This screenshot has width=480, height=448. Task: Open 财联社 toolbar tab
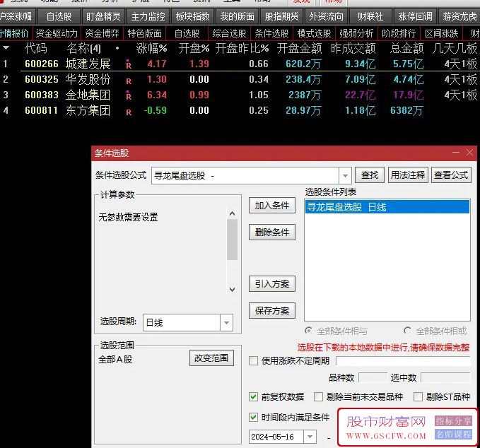tap(370, 16)
